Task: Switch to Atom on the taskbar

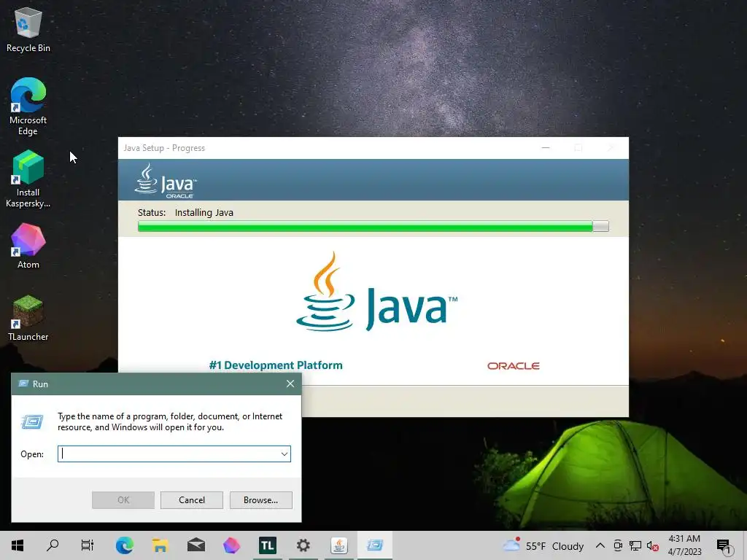Action: 231,545
